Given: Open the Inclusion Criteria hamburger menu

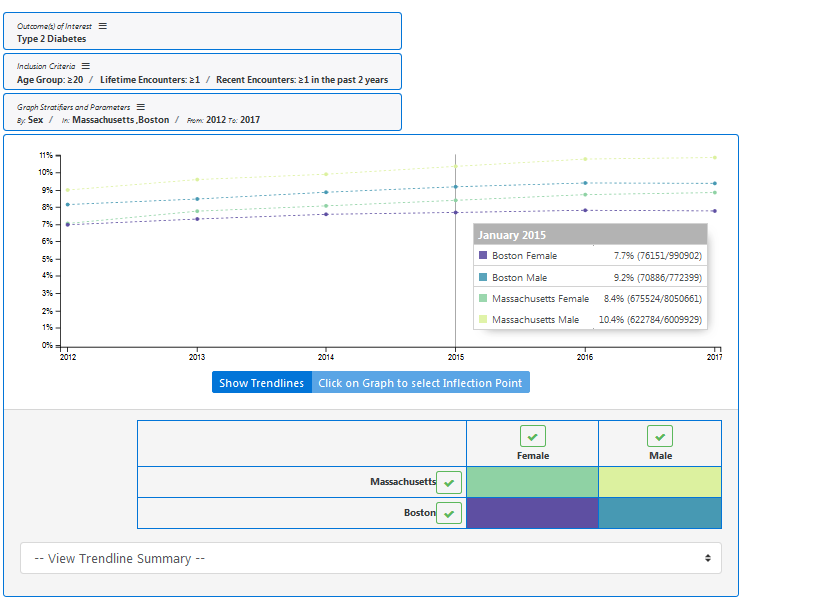Looking at the screenshot, I should (85, 66).
